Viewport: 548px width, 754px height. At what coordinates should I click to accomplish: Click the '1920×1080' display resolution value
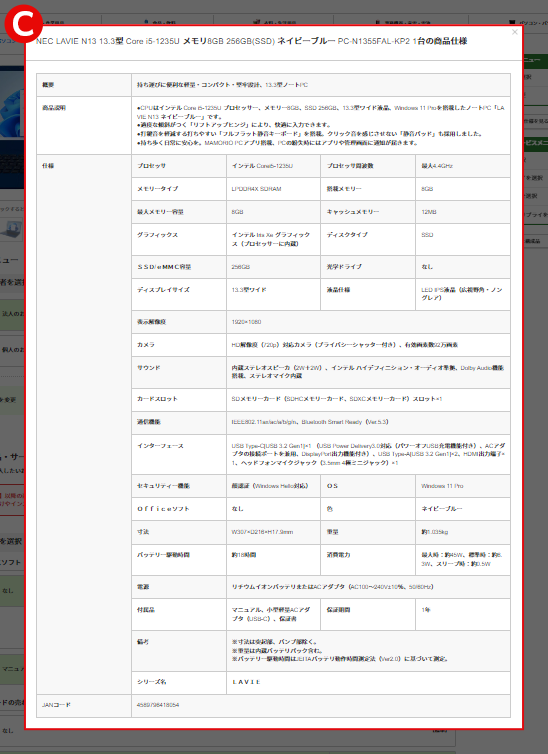[246, 322]
